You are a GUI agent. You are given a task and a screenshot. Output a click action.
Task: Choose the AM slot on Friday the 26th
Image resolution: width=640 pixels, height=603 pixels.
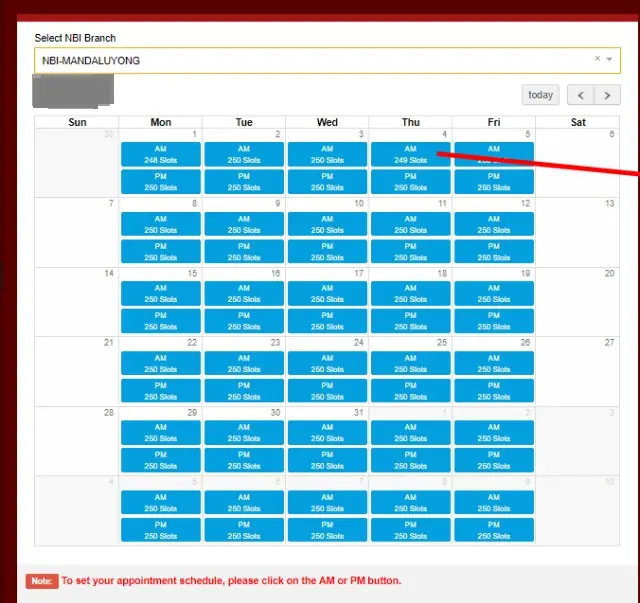tap(494, 363)
